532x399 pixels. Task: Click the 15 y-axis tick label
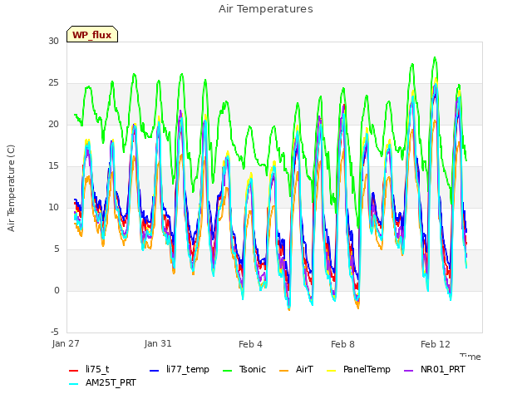[x=53, y=166]
